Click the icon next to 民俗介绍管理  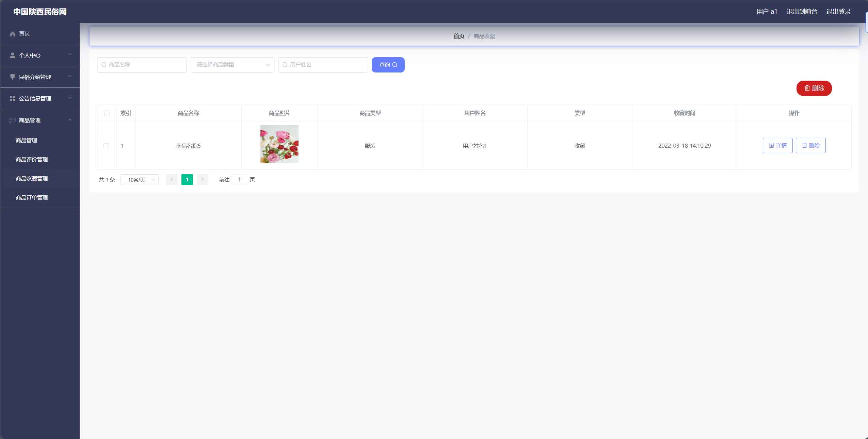[x=13, y=77]
